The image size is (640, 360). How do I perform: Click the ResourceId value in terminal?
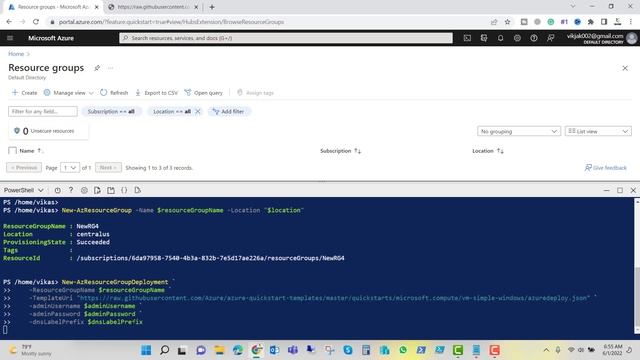point(210,258)
